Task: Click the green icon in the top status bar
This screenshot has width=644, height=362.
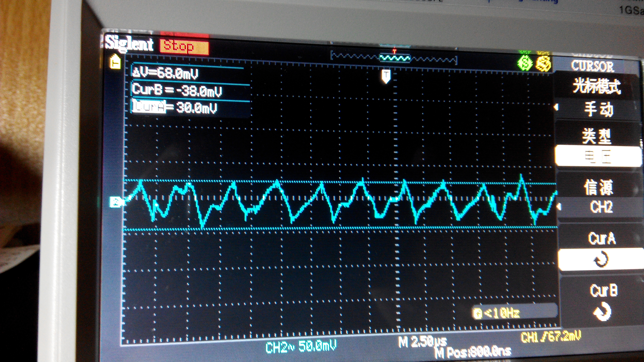Action: 525,63
